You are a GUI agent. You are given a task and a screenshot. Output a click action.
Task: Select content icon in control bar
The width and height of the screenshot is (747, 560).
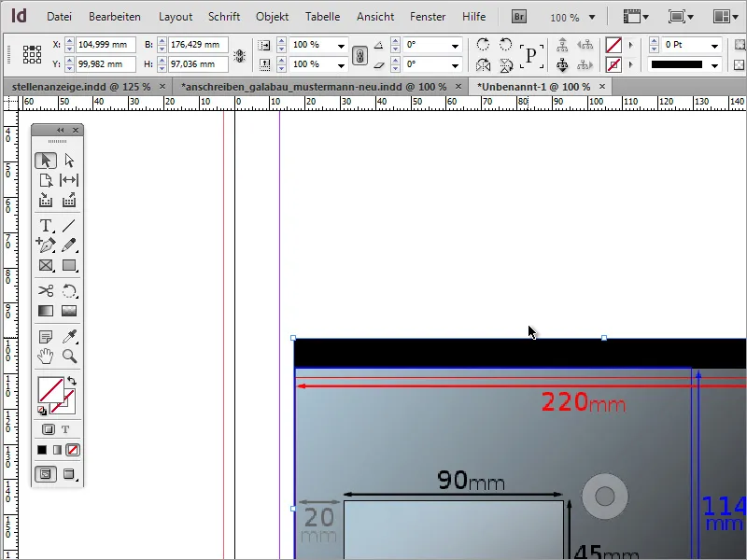coord(563,64)
